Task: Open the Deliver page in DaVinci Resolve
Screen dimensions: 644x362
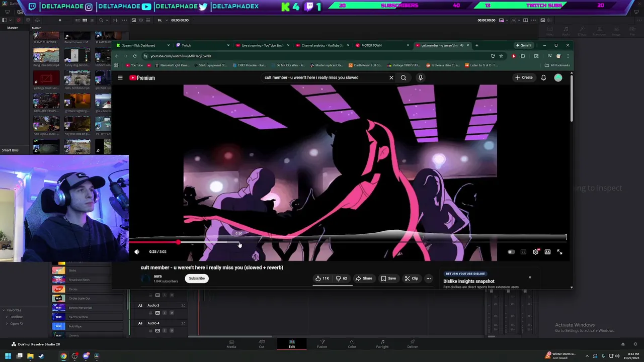Action: (x=413, y=344)
